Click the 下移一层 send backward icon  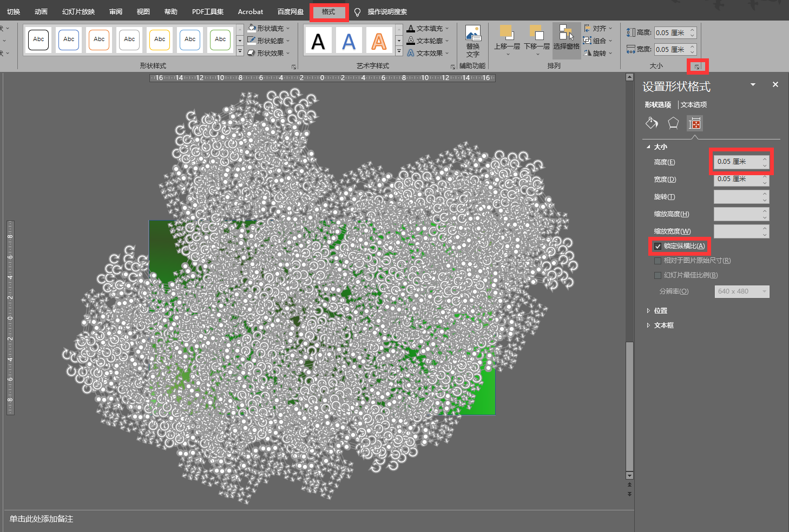tap(536, 34)
